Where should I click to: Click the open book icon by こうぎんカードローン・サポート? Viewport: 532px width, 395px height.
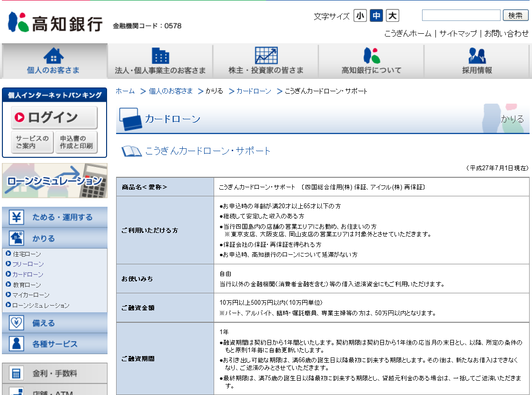point(132,151)
